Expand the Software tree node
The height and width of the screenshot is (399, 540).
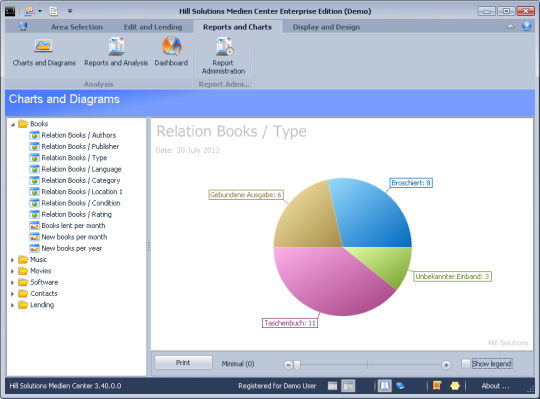13,283
